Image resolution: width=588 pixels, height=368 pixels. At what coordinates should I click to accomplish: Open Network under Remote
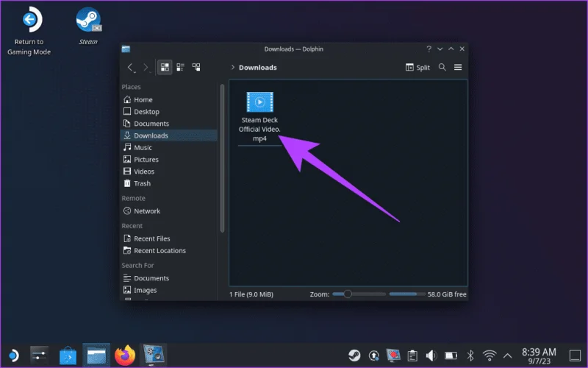click(x=169, y=211)
